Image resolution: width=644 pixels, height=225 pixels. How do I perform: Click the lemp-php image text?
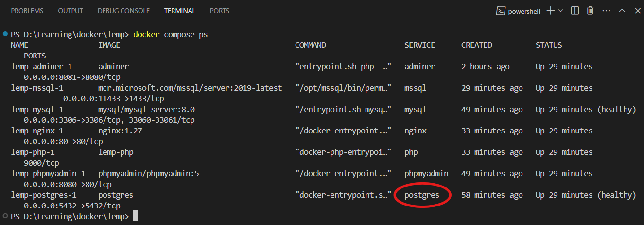click(x=116, y=152)
